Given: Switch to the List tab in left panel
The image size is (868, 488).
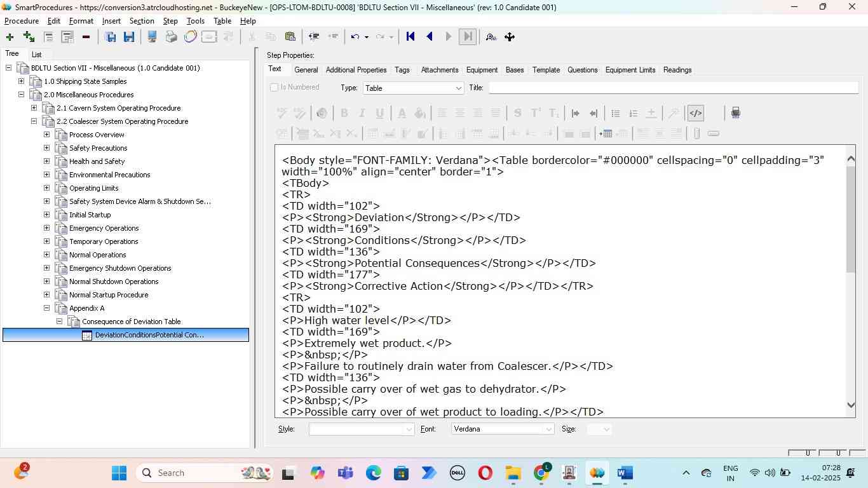Looking at the screenshot, I should pyautogui.click(x=37, y=55).
